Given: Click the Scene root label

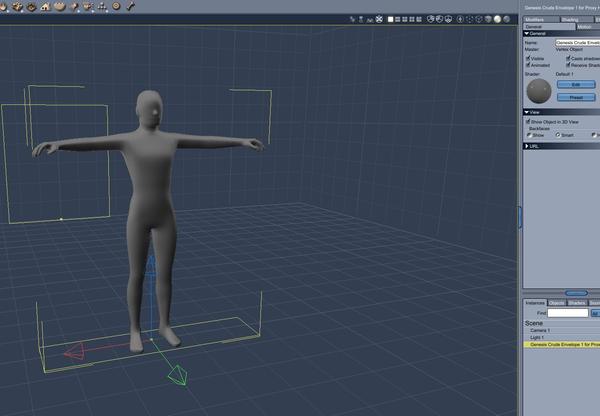Looking at the screenshot, I should 534,323.
